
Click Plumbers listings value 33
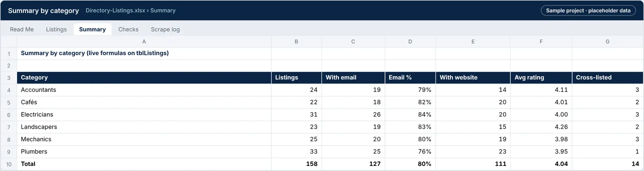click(x=296, y=152)
